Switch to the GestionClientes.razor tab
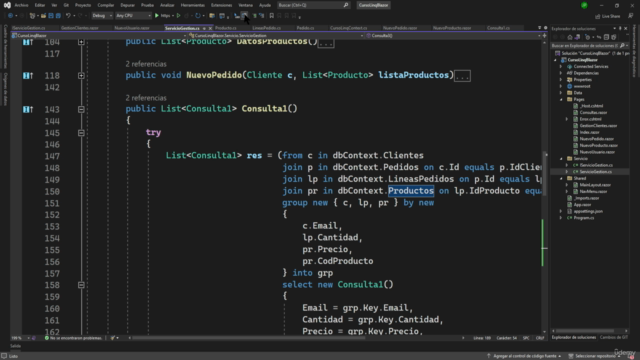640x360 pixels. (80, 28)
